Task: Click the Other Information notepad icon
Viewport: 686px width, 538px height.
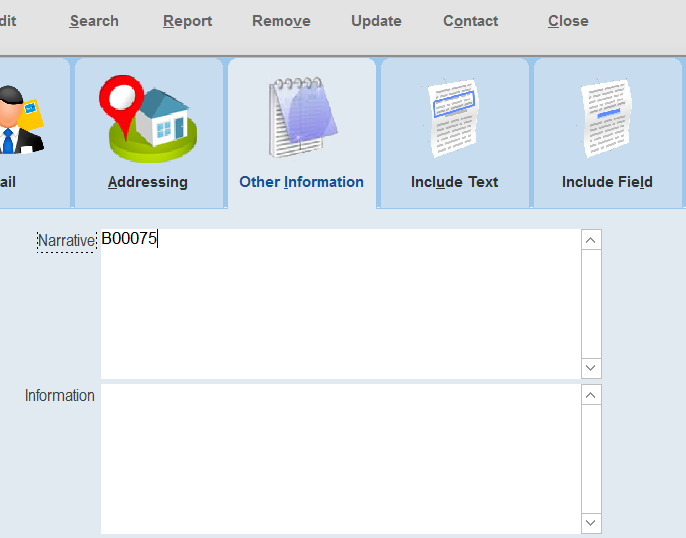Action: (x=302, y=117)
